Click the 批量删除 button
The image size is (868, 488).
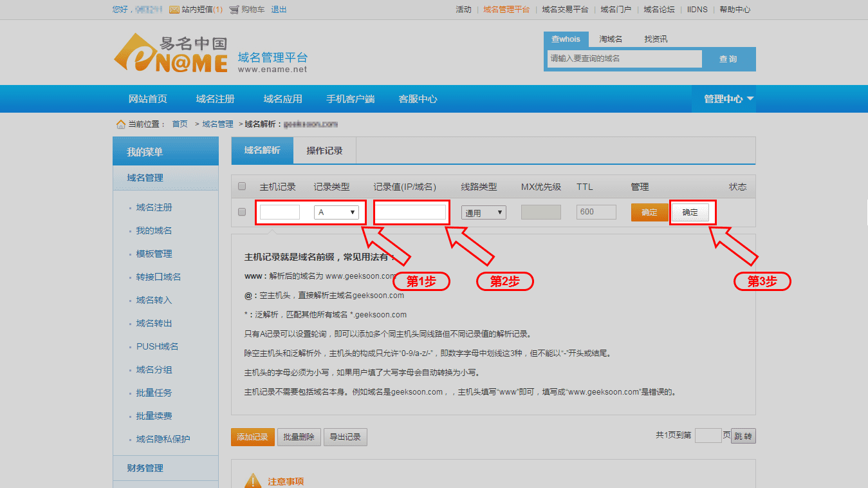pyautogui.click(x=299, y=437)
